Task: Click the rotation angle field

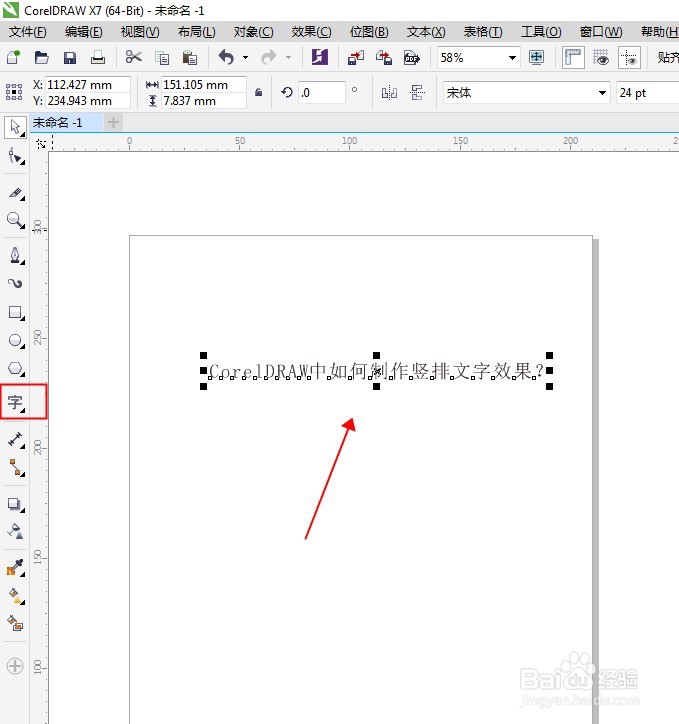Action: coord(322,92)
